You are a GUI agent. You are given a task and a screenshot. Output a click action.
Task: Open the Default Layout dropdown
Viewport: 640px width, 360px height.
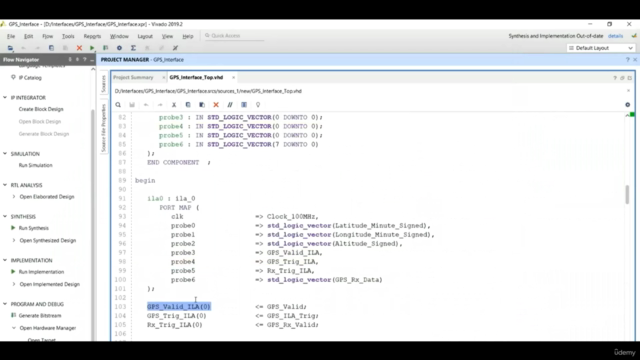click(x=600, y=48)
